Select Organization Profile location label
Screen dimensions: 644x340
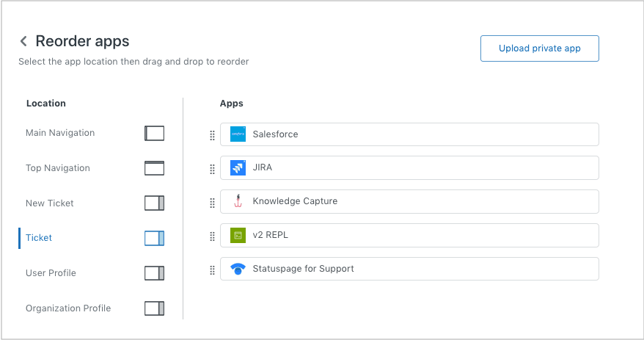click(68, 308)
